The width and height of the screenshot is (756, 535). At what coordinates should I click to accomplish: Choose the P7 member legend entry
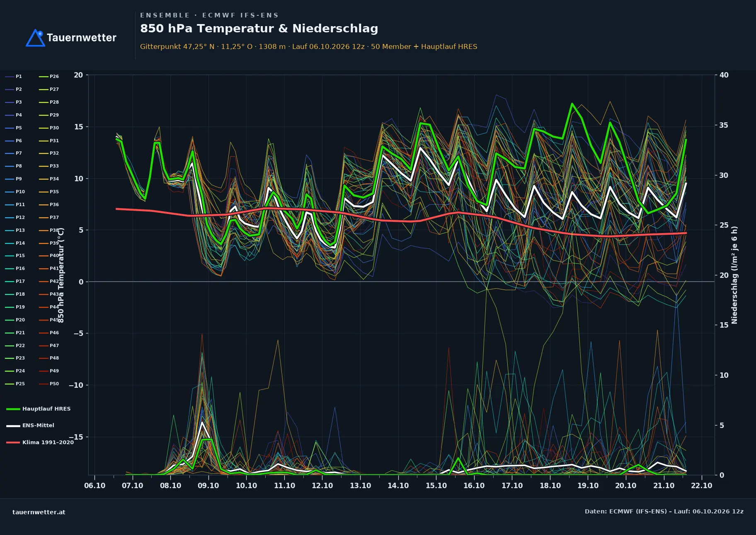tap(14, 153)
